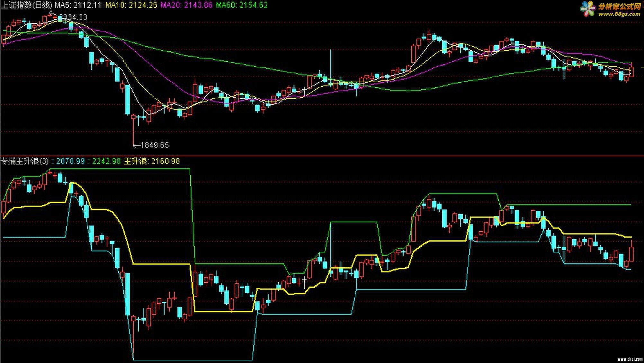Viewport: 644px width, 363px height.
Task: Click the 专捕主升浪(3) indicator name
Action: pyautogui.click(x=25, y=161)
